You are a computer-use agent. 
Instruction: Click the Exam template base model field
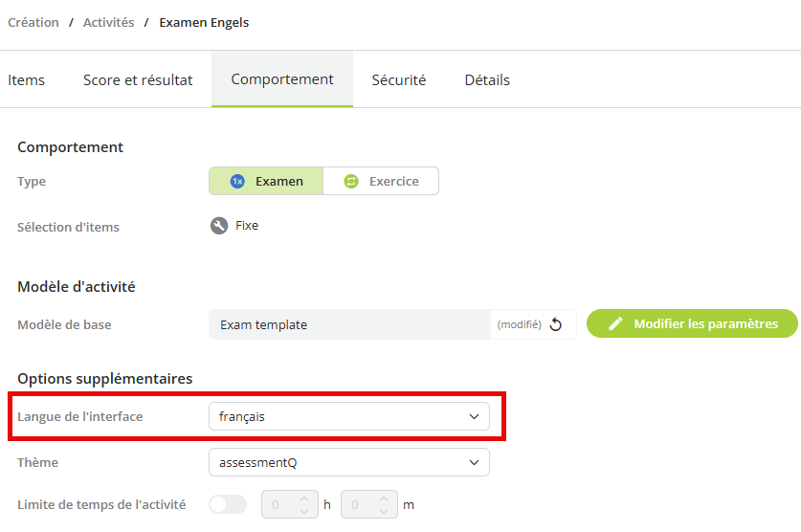pos(349,324)
